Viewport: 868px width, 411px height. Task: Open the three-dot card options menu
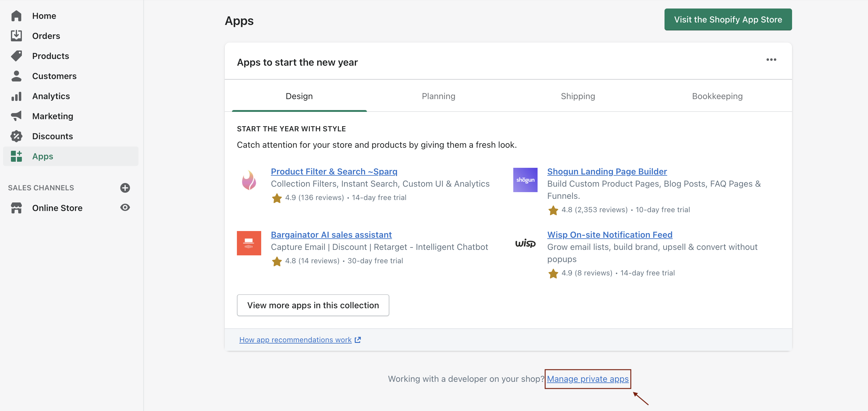click(771, 60)
